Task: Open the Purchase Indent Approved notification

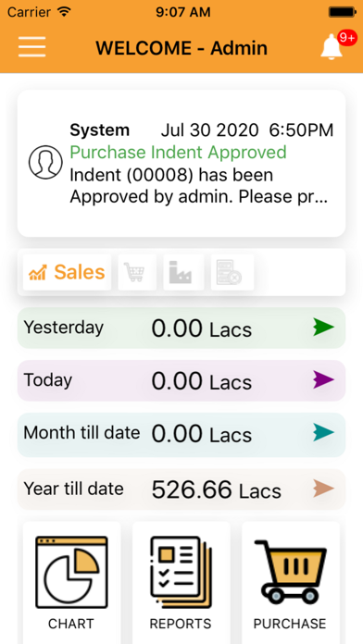Action: point(181,163)
